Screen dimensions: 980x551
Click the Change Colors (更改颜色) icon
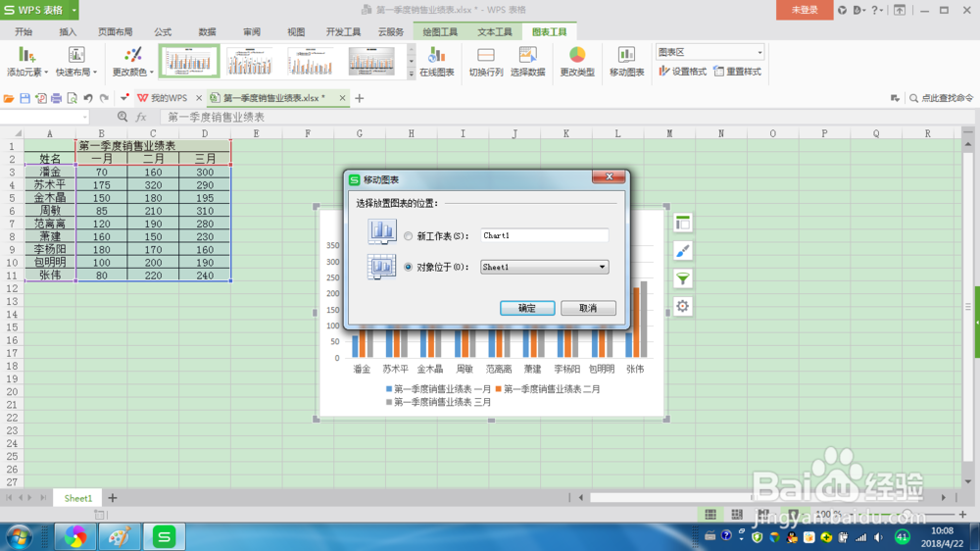133,55
